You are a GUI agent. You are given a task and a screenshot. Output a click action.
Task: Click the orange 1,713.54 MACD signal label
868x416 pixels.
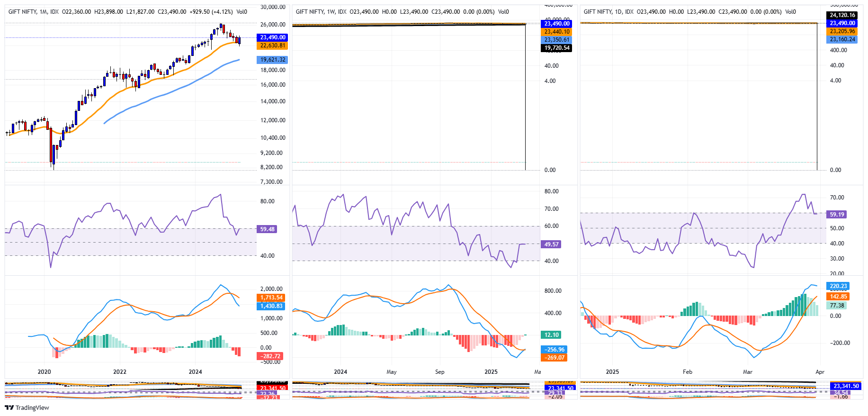tap(271, 298)
